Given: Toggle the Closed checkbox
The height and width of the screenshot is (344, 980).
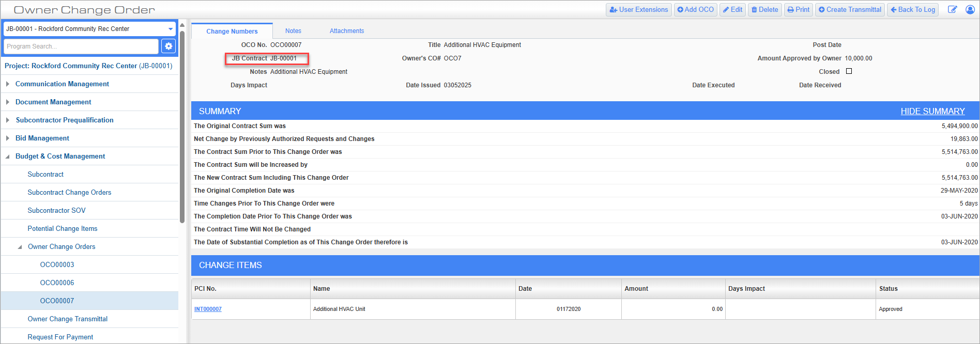Looking at the screenshot, I should point(849,71).
